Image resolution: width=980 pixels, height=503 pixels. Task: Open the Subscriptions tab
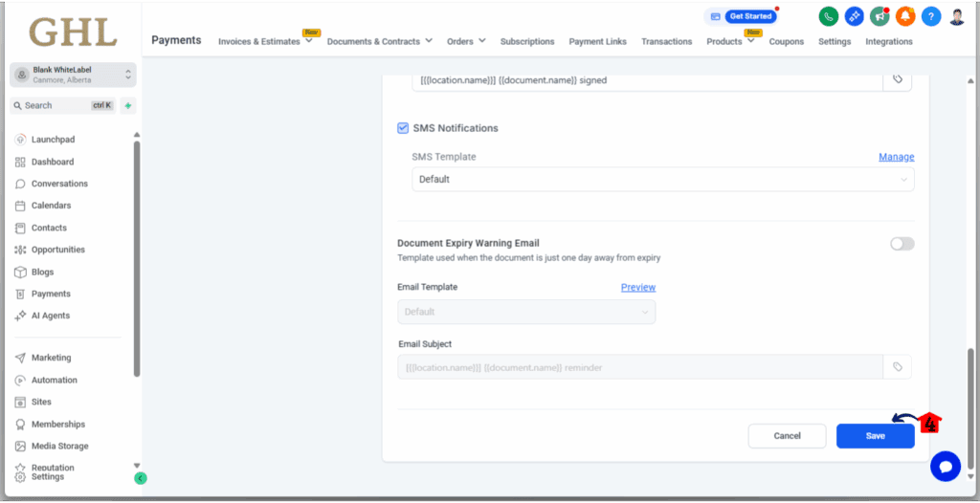(527, 41)
